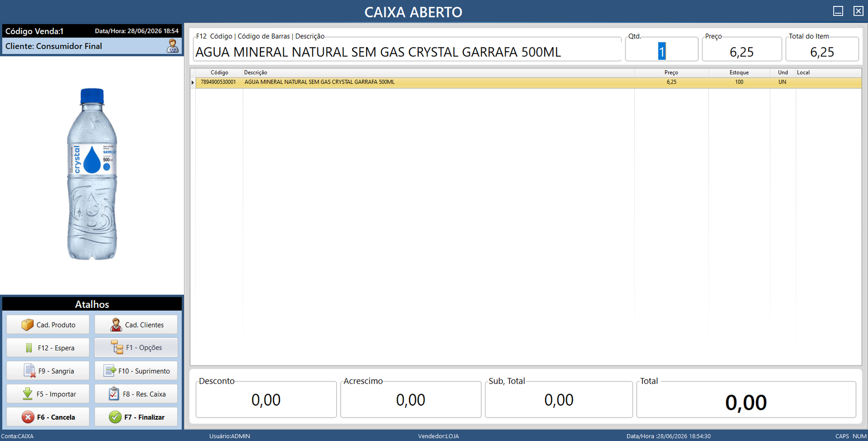Click the red X icon on F6 - Cancela
This screenshot has width=868, height=441.
pos(28,417)
